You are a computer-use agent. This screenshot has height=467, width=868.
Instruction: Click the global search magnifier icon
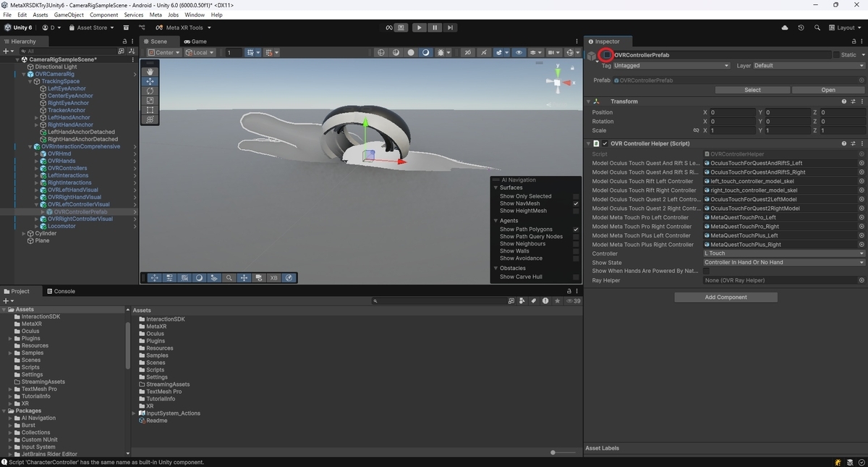click(816, 28)
